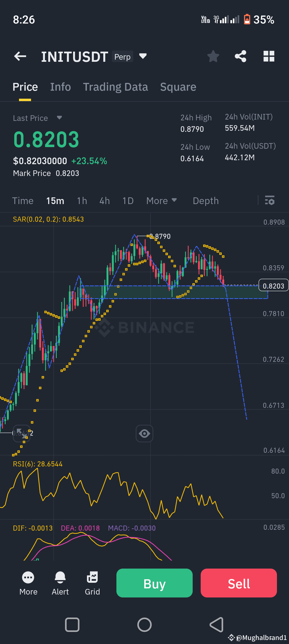
Task: Open the share icon
Action: [241, 56]
